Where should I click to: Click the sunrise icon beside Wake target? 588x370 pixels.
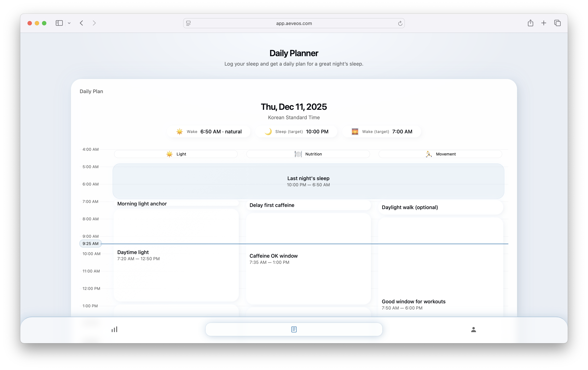pyautogui.click(x=355, y=132)
